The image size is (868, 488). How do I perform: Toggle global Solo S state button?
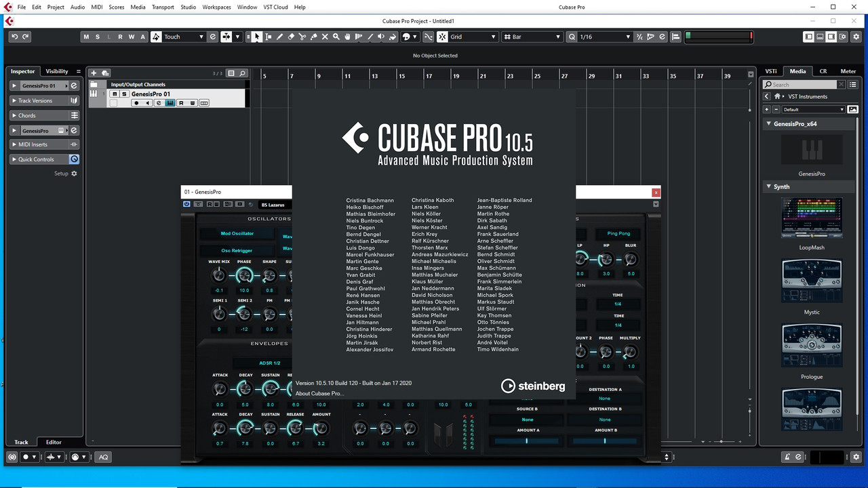tap(98, 37)
